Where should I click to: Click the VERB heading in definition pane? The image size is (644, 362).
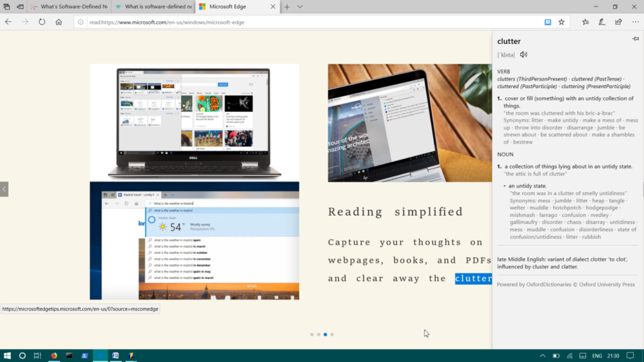504,72
